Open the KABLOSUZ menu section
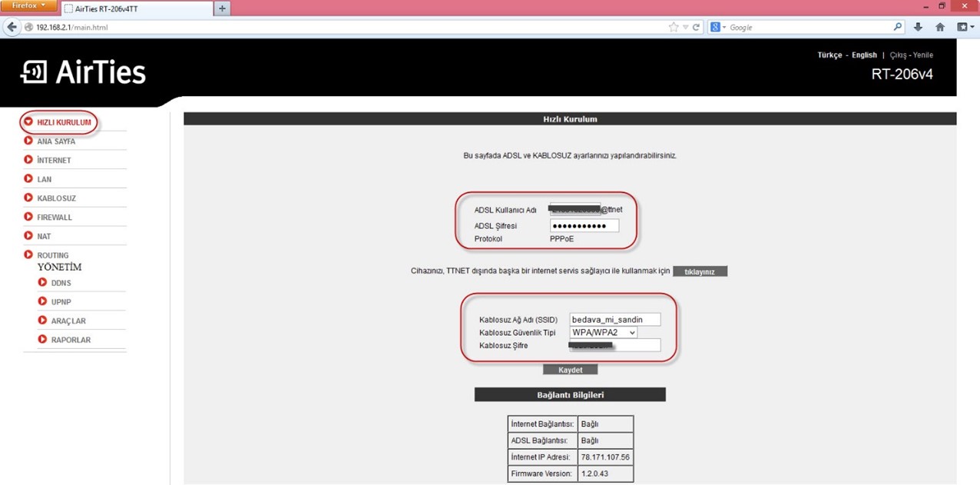 (x=56, y=198)
